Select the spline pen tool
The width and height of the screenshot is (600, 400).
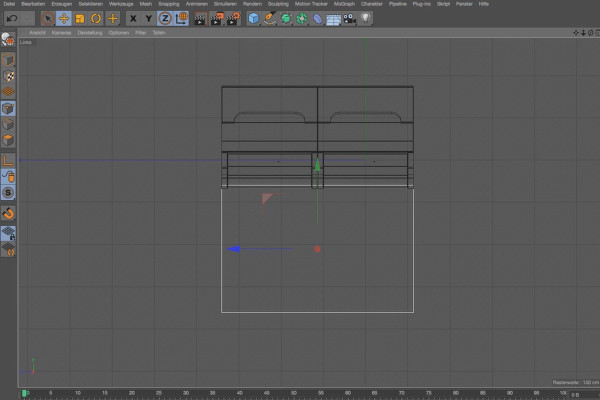(270, 18)
